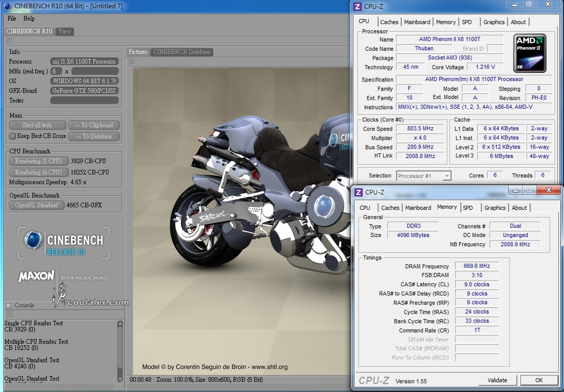Click the grip handle below the Pictures tab
The image size is (564, 392).
[x=131, y=62]
